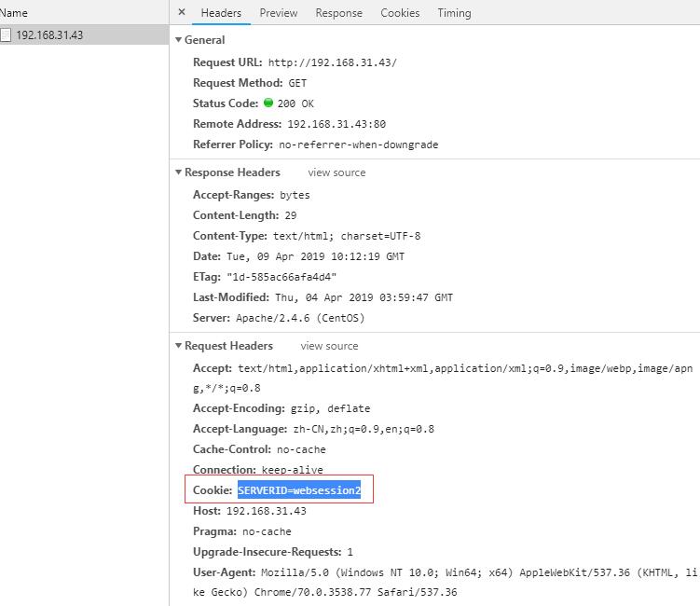The height and width of the screenshot is (606, 700).
Task: Switch to the Preview tab
Action: click(279, 13)
